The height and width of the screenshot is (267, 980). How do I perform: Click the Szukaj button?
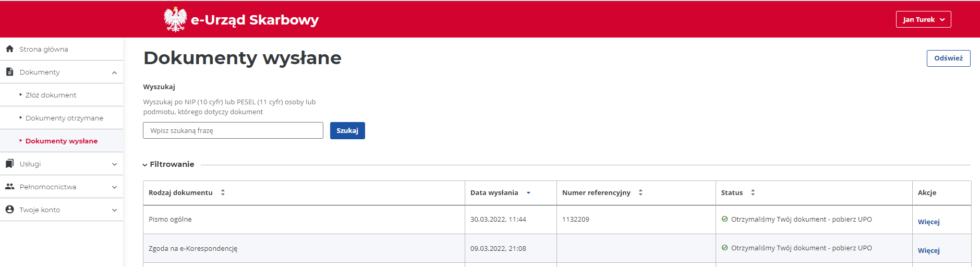347,130
